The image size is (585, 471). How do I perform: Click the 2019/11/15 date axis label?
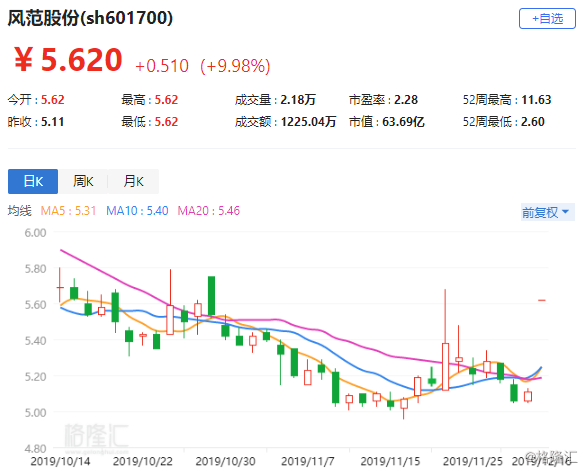coord(390,461)
